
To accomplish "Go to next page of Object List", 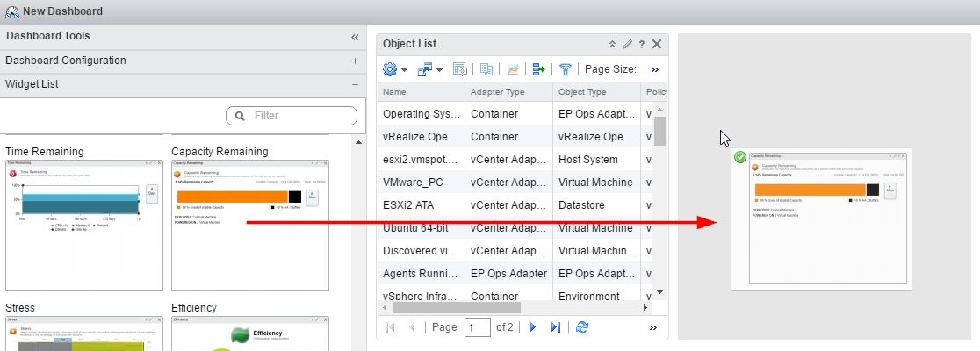I will (x=532, y=326).
